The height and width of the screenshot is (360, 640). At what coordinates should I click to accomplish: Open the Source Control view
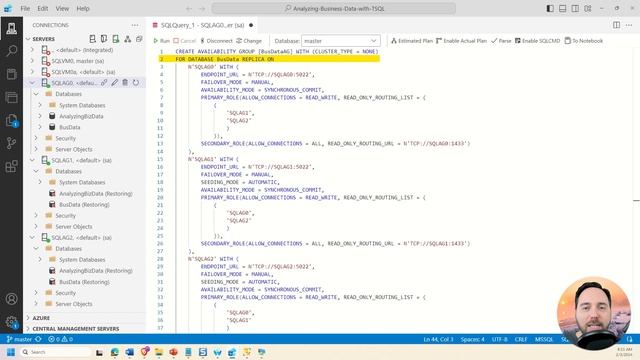tap(11, 143)
